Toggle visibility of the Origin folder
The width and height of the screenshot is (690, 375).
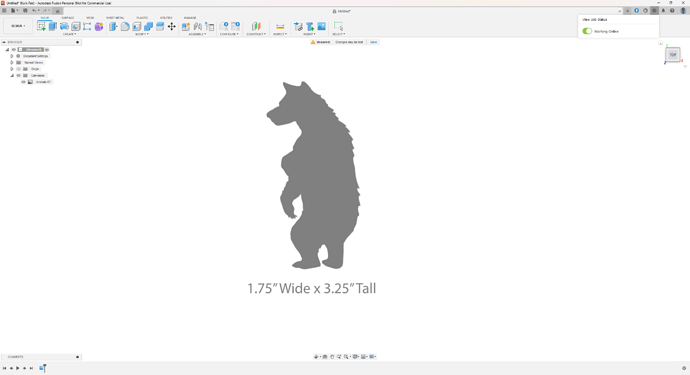(18, 69)
